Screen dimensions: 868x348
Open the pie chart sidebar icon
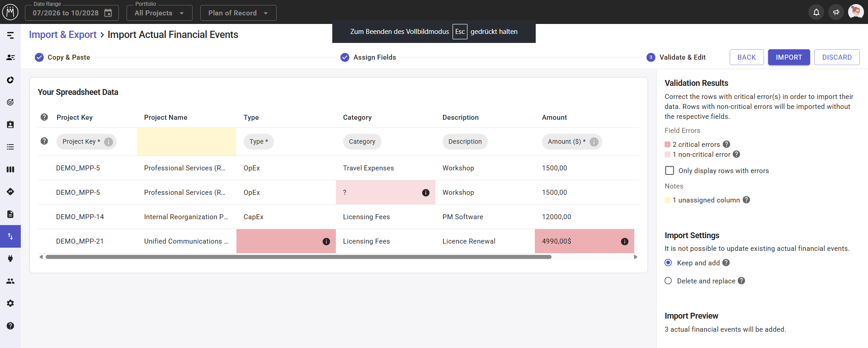tap(10, 80)
